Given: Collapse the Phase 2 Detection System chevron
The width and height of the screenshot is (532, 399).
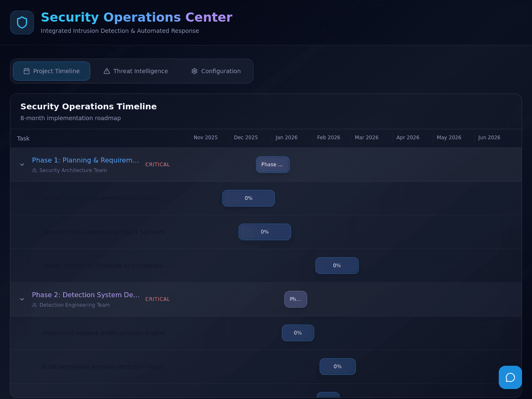Looking at the screenshot, I should (22, 299).
